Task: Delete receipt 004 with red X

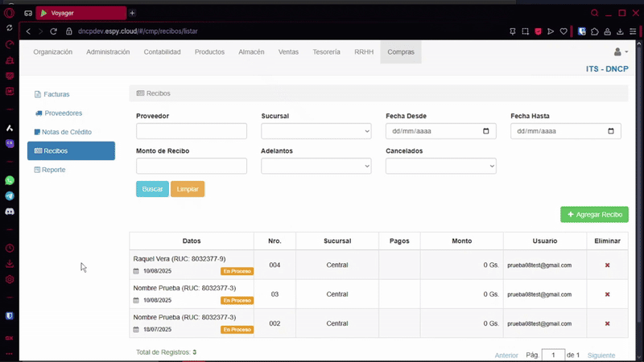Action: click(x=607, y=265)
